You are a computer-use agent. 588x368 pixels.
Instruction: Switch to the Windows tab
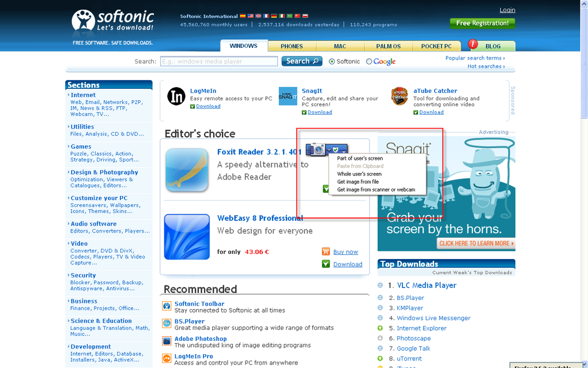(x=244, y=46)
